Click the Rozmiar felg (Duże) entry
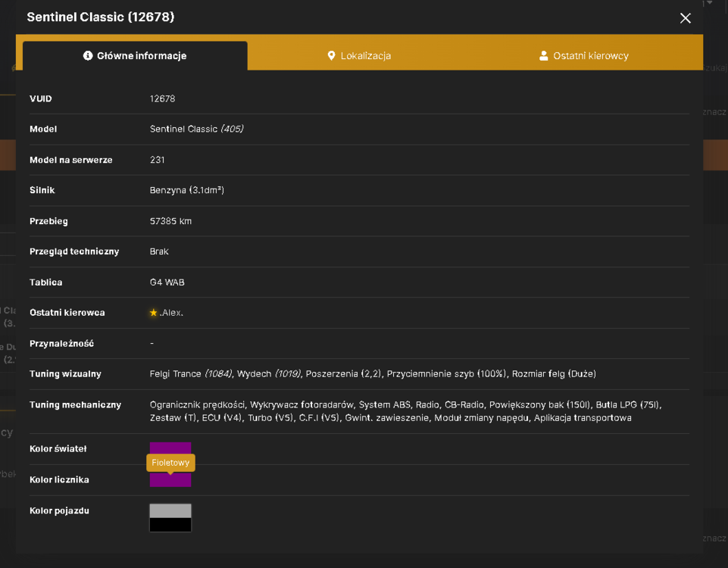 (554, 374)
